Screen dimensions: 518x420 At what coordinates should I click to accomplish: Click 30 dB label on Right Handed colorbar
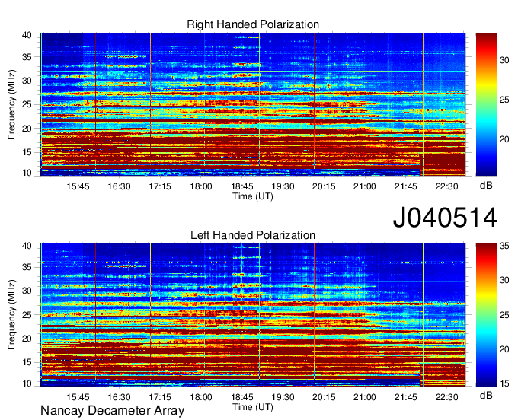tap(504, 60)
